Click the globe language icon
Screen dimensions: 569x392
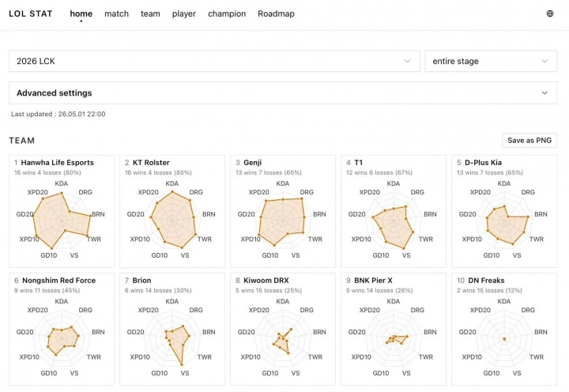click(x=550, y=13)
